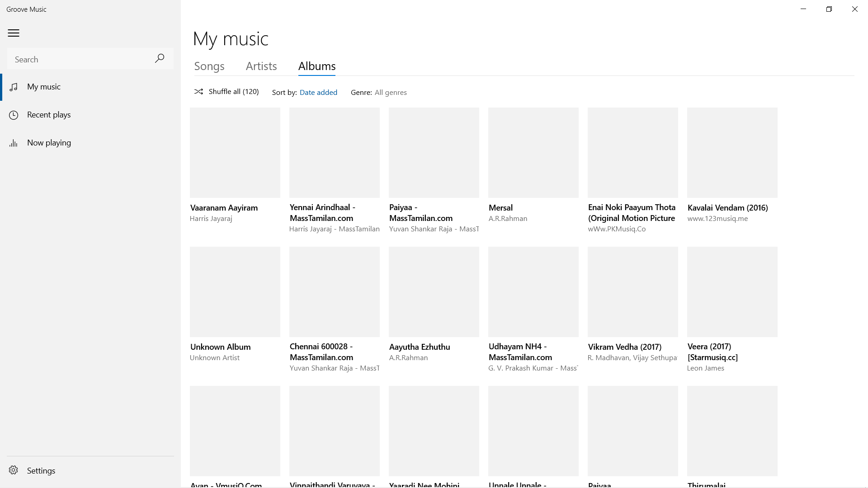This screenshot has width=868, height=488.
Task: Open Vikram Vedha (2017) album cover
Action: pyautogui.click(x=633, y=292)
